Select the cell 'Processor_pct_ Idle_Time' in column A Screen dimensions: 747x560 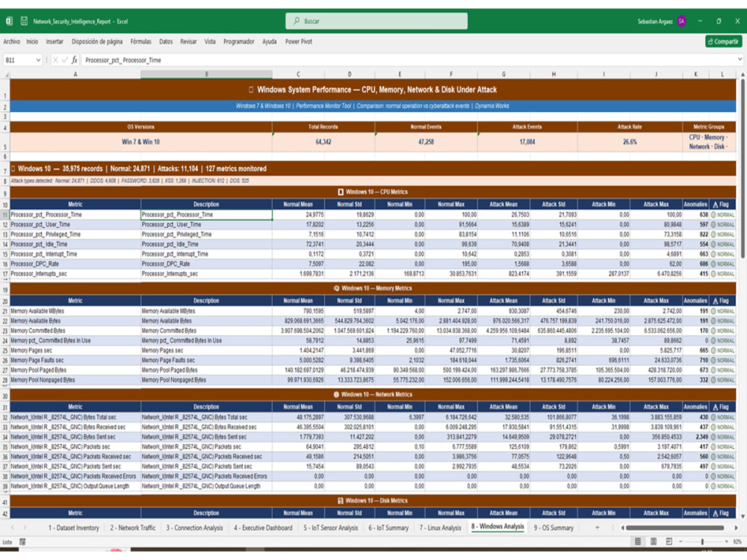75,244
